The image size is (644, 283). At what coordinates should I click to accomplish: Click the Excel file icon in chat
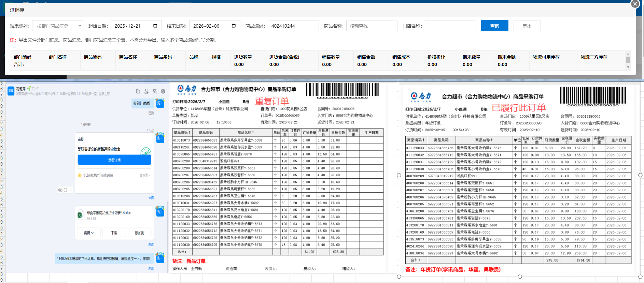point(80,215)
